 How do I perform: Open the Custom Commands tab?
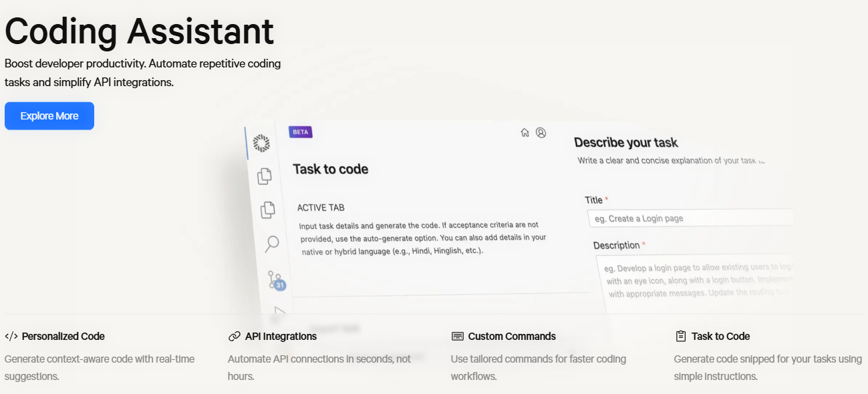(x=512, y=337)
